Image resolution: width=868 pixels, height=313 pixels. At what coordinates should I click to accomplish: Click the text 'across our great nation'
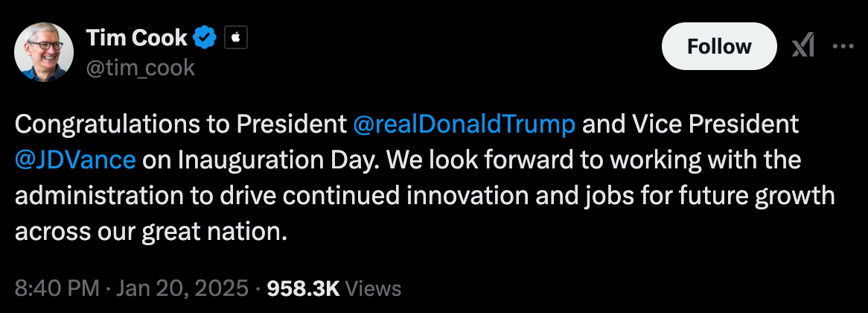150,231
